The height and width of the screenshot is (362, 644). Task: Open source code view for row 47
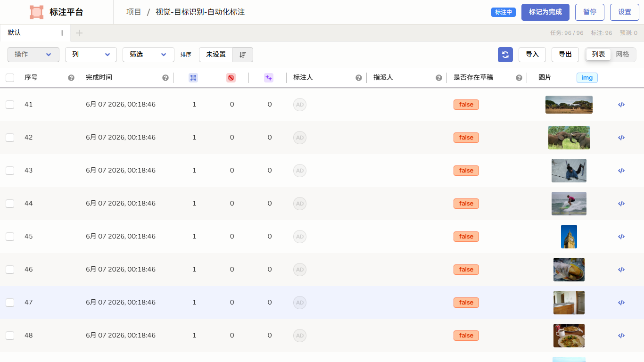(x=621, y=303)
